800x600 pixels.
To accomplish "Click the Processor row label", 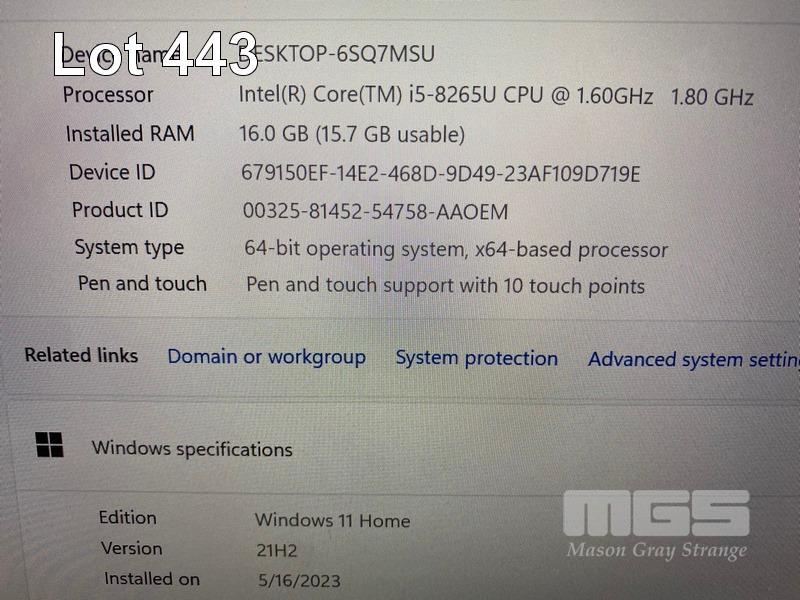I will coord(108,95).
